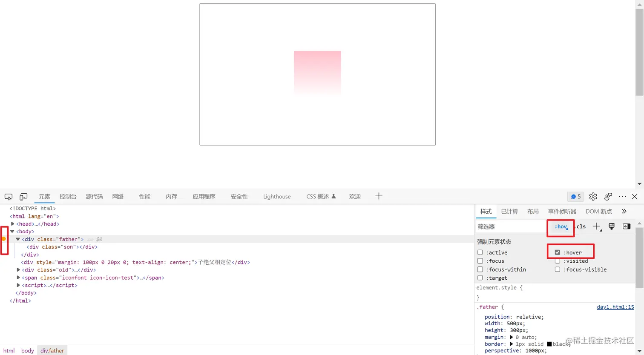Toggle the computed styles sidebar icon
644x355 pixels.
coord(627,226)
